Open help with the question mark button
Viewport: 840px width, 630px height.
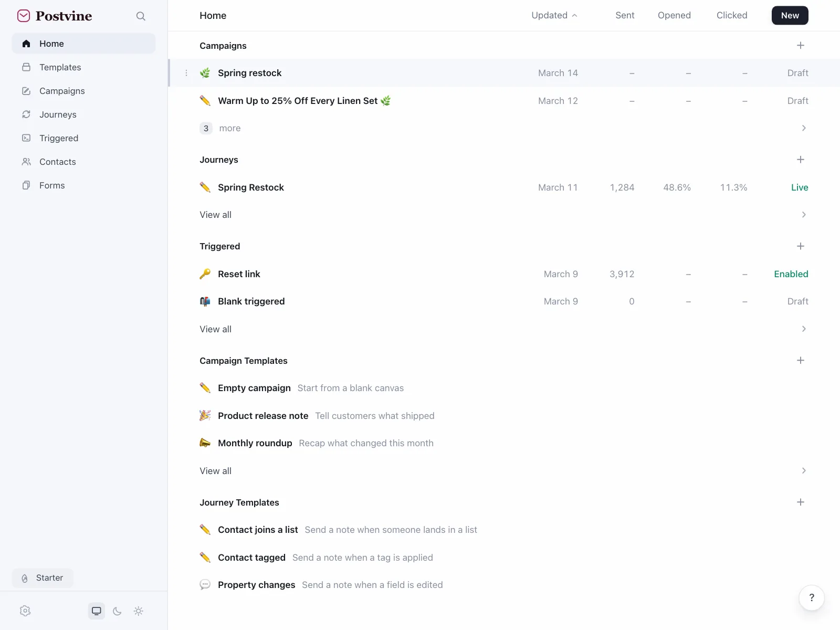point(812,597)
